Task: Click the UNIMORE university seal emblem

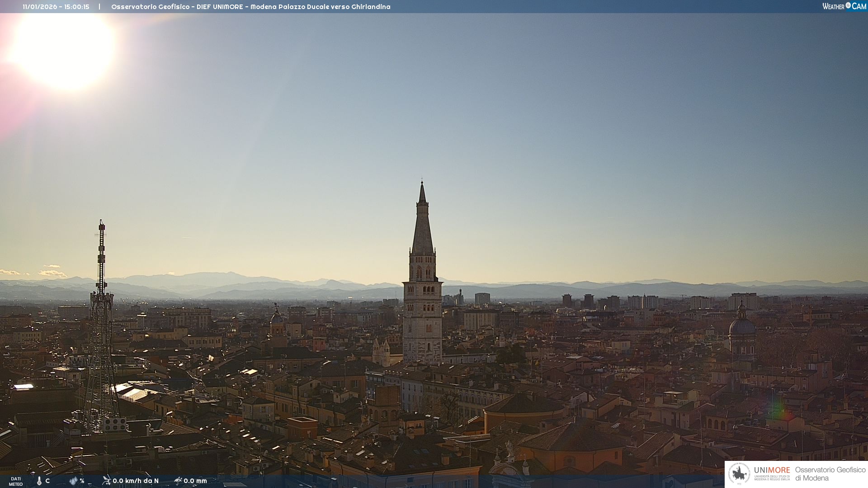Action: click(x=739, y=474)
